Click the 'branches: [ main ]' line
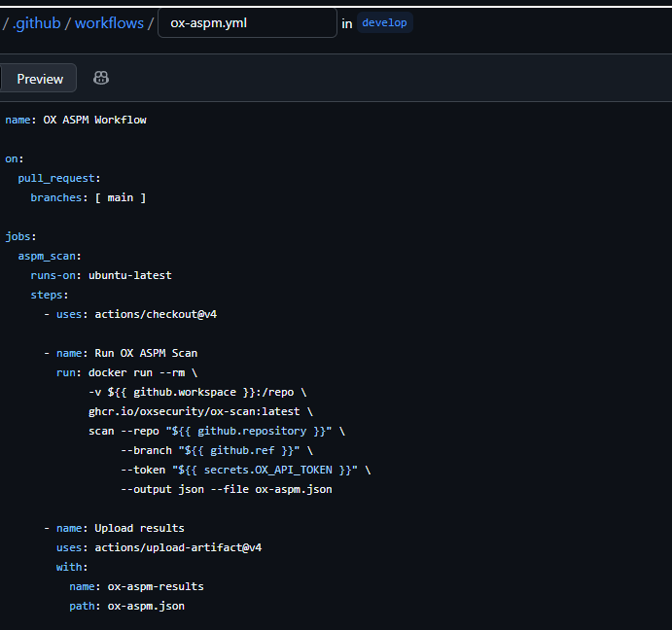672x630 pixels. coord(88,197)
